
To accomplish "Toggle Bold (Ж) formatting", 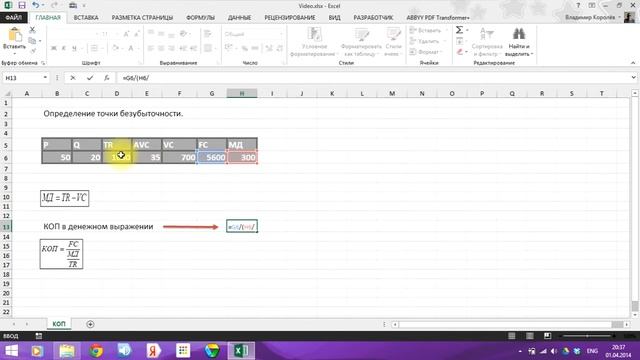I will point(53,48).
